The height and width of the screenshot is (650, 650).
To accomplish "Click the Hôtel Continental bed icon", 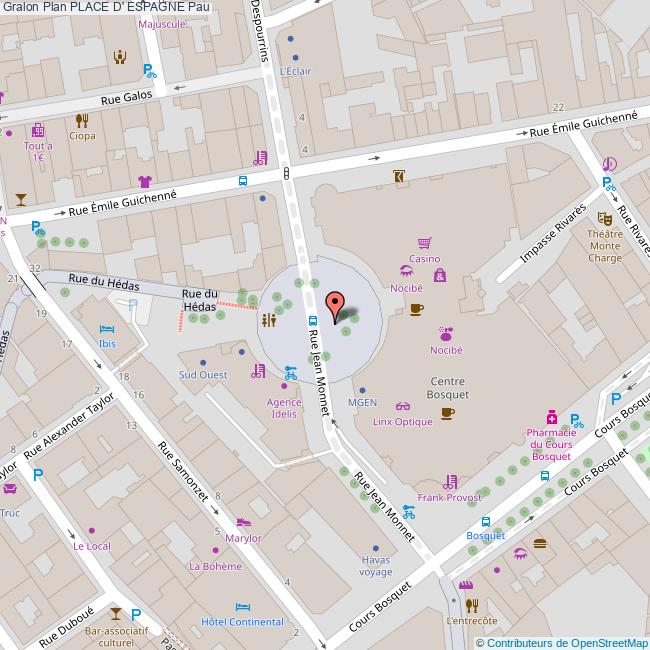I will point(242,607).
